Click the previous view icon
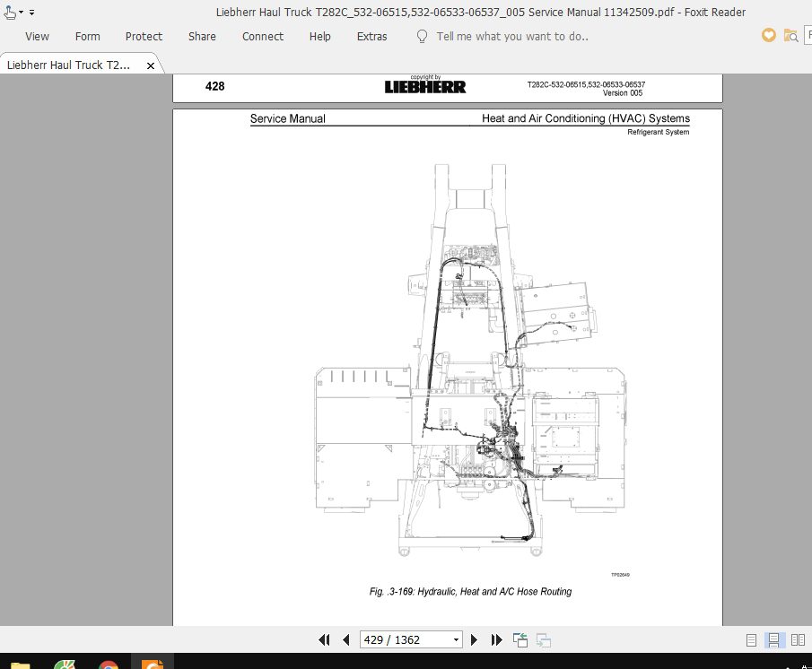 pyautogui.click(x=519, y=639)
